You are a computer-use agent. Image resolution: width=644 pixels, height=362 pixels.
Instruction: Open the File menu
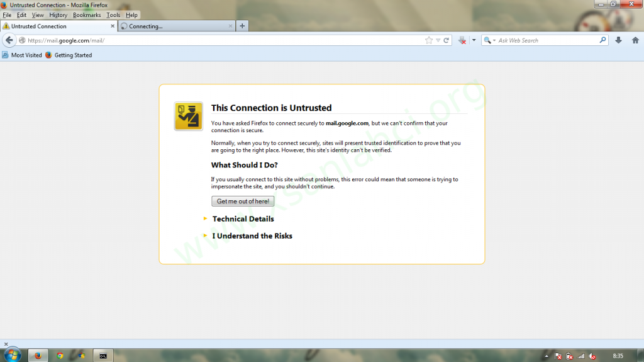[x=7, y=15]
